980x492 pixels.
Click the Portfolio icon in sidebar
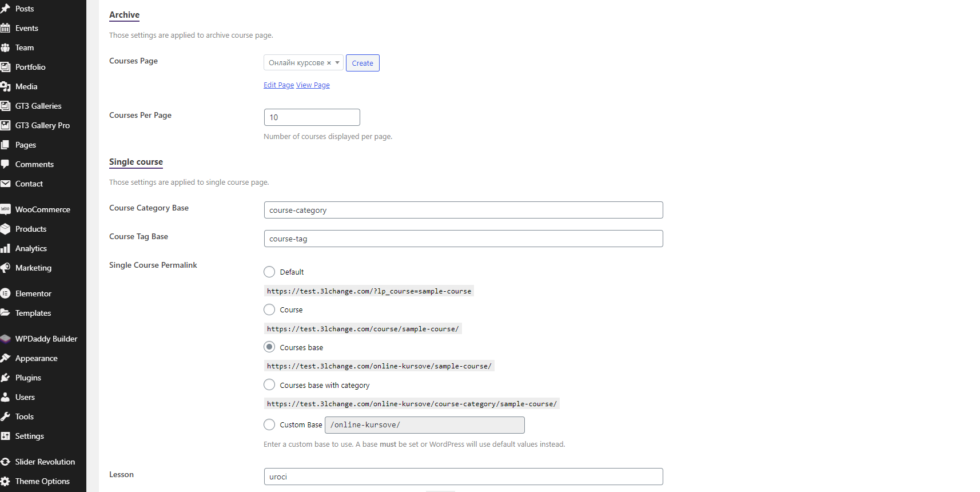[5, 67]
